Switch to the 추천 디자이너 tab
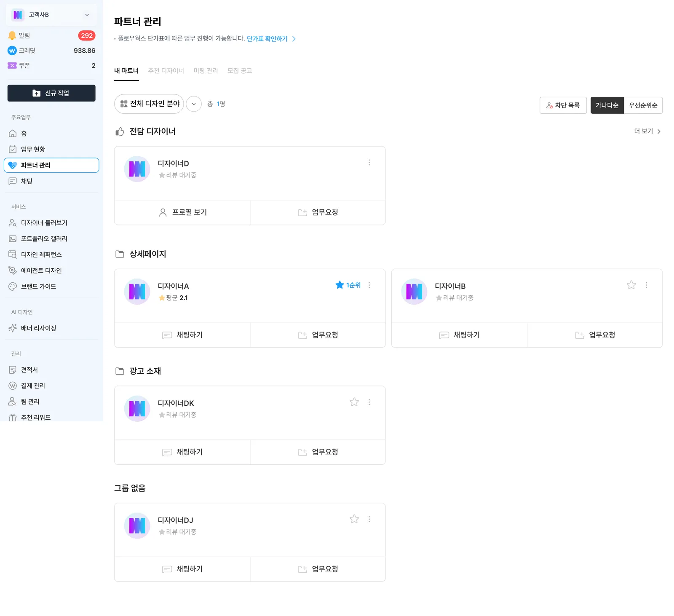This screenshot has height=616, width=674. pyautogui.click(x=166, y=71)
